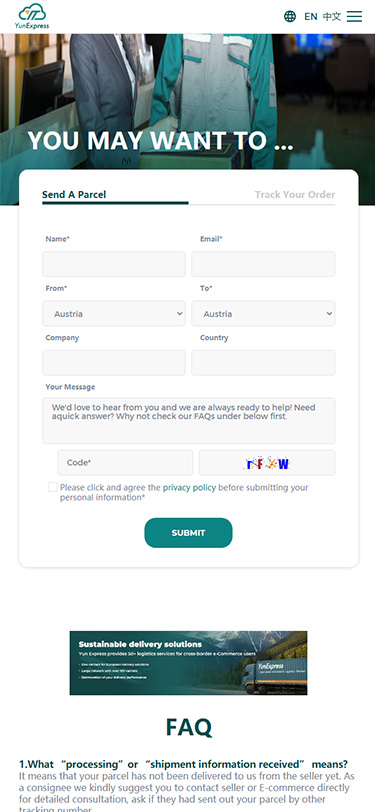Click the SUBMIT button

pos(189,533)
